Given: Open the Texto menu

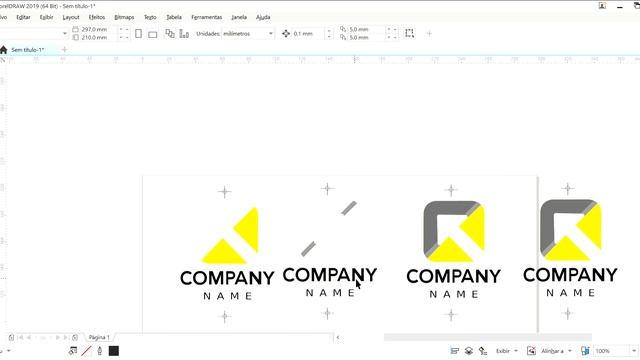Looking at the screenshot, I should pos(150,17).
